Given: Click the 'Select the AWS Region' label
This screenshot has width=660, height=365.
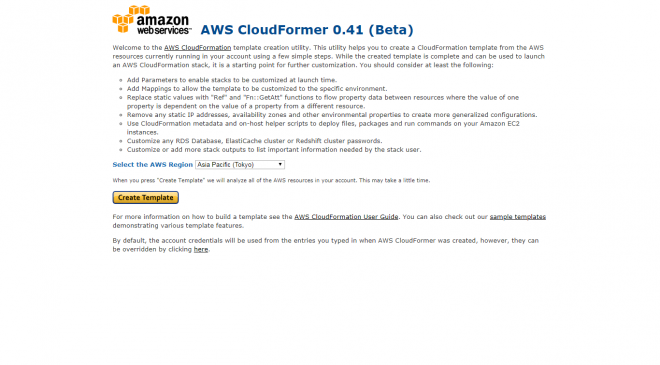Looking at the screenshot, I should [x=152, y=165].
